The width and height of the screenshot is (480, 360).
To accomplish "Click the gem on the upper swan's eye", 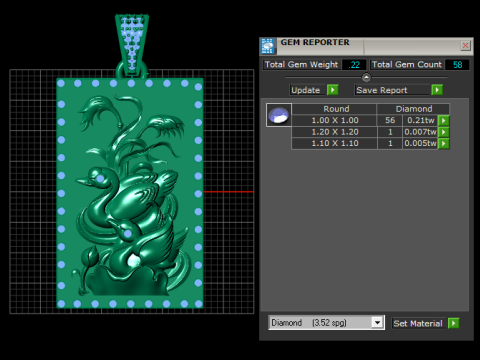I will coord(100,179).
